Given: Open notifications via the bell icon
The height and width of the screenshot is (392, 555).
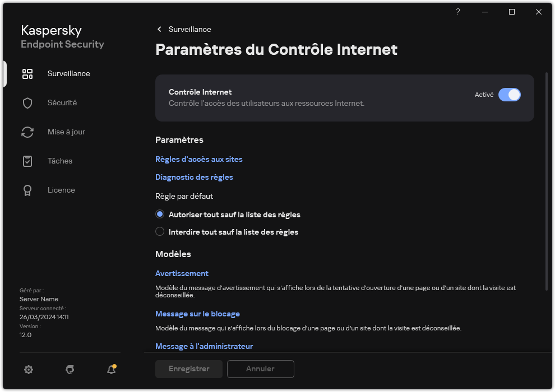Looking at the screenshot, I should 111,370.
